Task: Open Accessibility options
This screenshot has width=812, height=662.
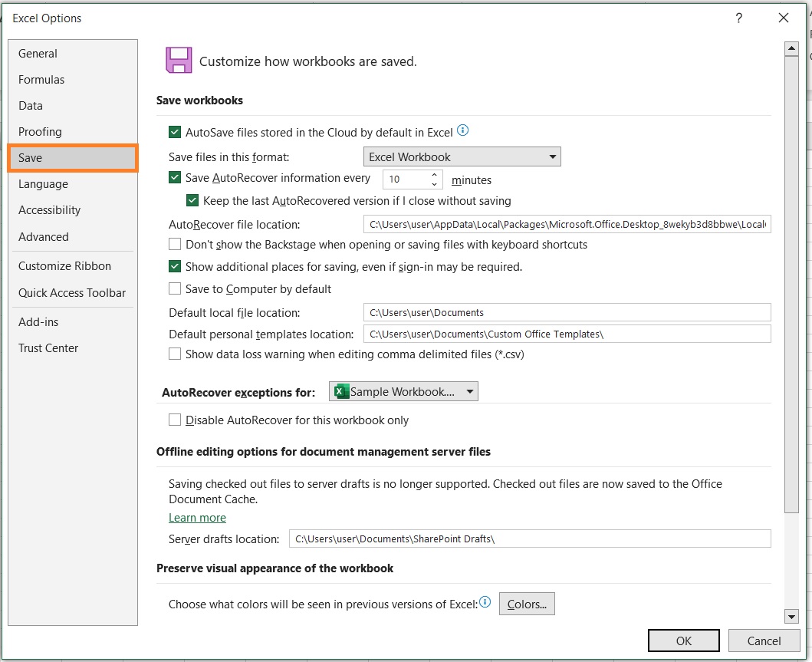Action: click(x=73, y=209)
